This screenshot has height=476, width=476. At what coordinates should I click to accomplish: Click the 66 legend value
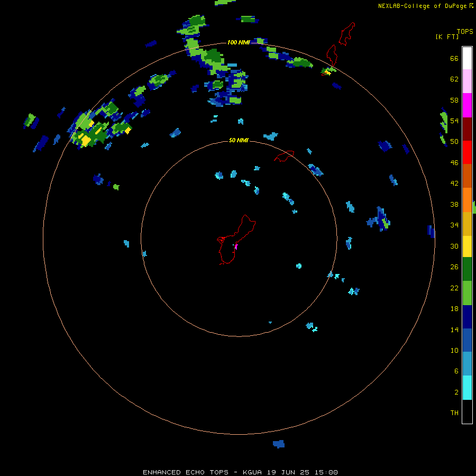point(454,58)
